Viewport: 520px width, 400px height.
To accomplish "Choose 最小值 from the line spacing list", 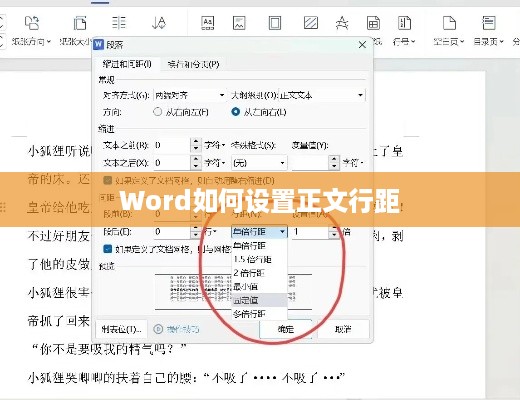I will point(259,286).
